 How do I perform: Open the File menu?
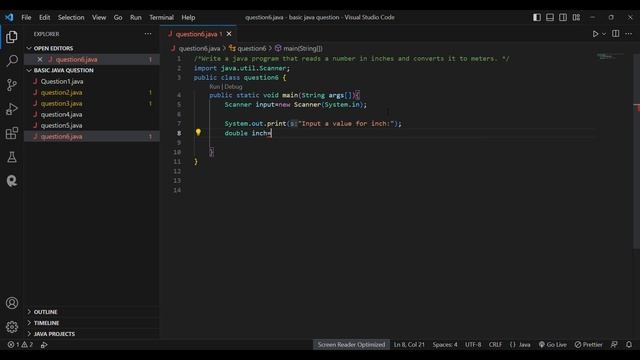point(26,17)
